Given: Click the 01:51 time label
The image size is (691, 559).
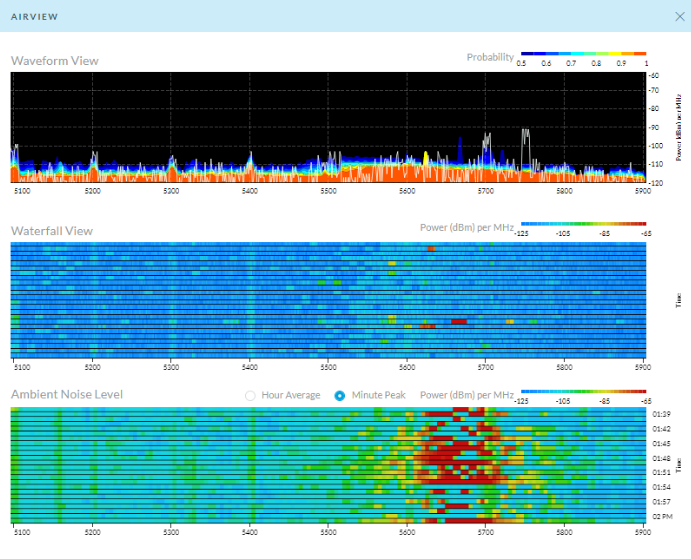Looking at the screenshot, I should point(661,472).
